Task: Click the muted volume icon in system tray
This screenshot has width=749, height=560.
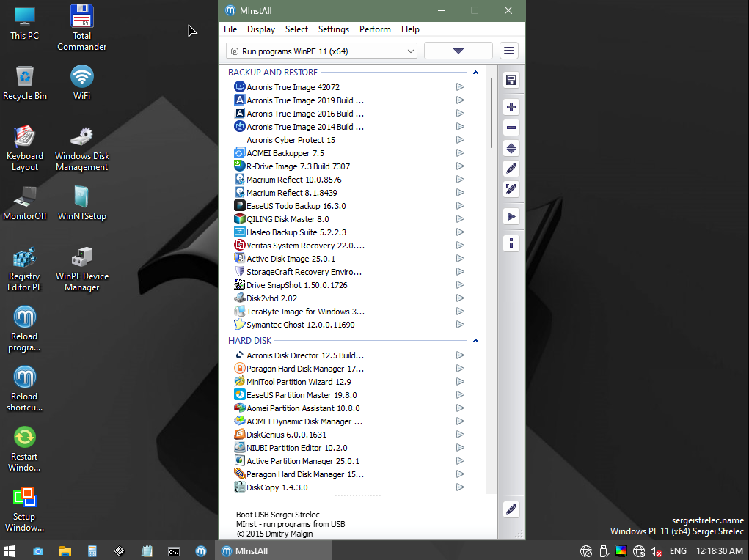Action: click(x=656, y=551)
